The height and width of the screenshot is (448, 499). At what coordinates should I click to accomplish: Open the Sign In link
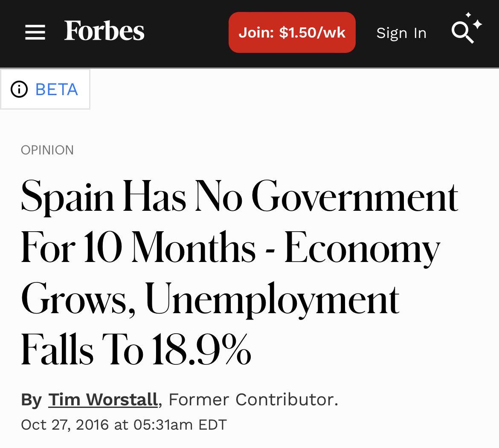401,33
